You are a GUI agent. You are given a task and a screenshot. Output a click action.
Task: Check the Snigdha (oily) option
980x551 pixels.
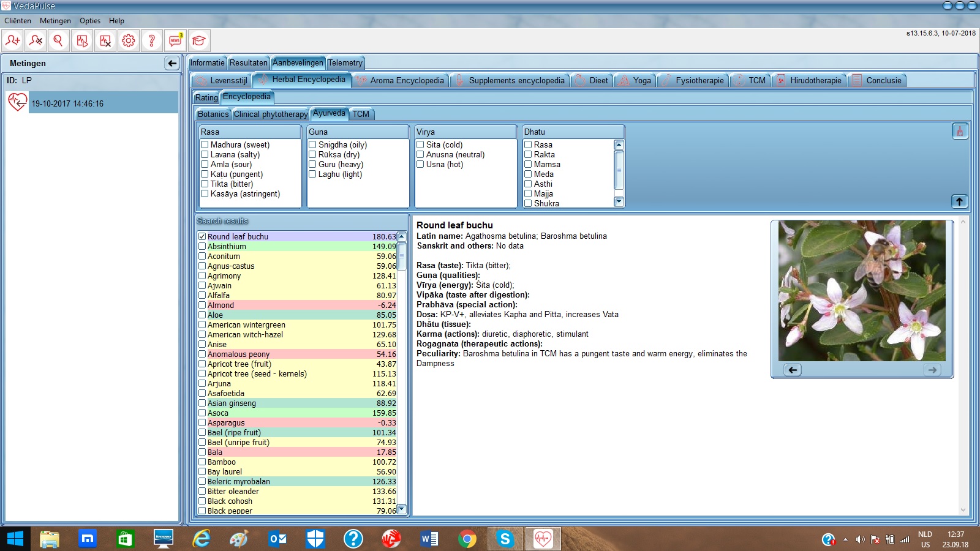[312, 145]
